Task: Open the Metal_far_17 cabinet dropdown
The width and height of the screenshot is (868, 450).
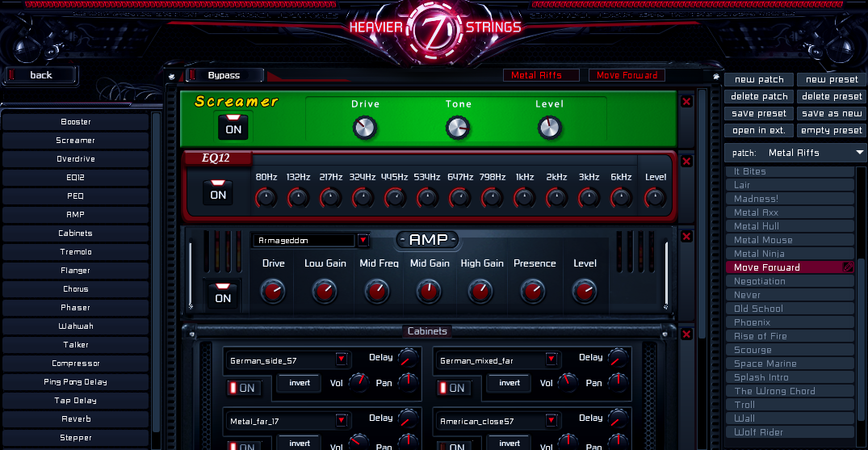Action: tap(341, 421)
